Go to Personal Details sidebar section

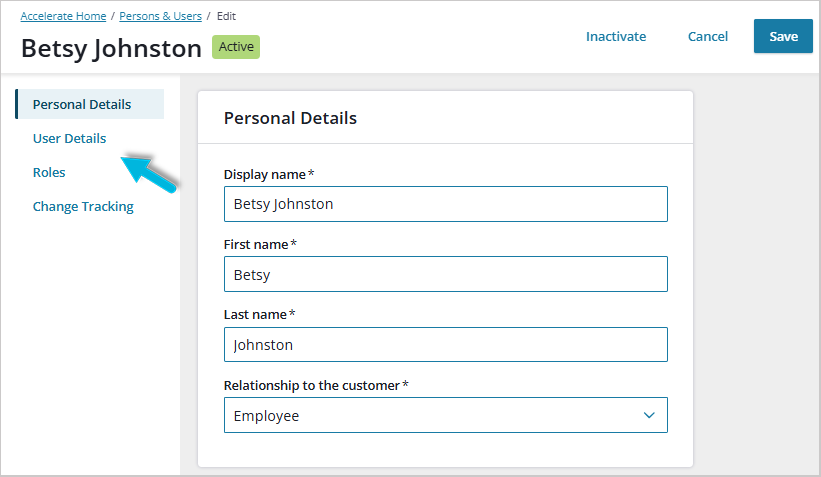pyautogui.click(x=82, y=104)
